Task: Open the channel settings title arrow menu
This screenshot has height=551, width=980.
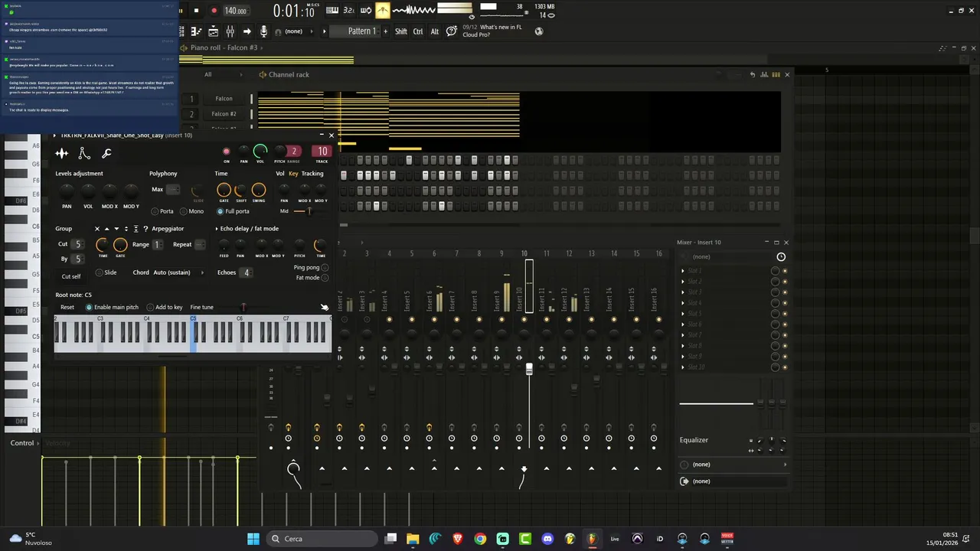Action: [54, 135]
